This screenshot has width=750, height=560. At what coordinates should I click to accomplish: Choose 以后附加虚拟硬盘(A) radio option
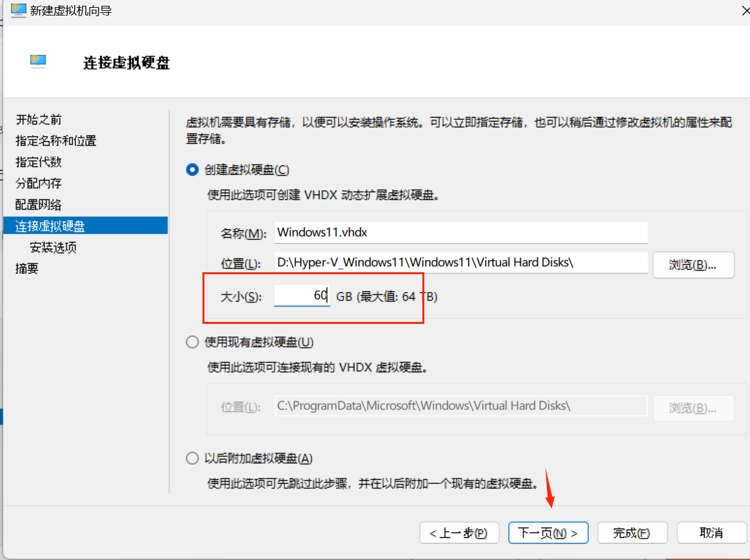(192, 459)
